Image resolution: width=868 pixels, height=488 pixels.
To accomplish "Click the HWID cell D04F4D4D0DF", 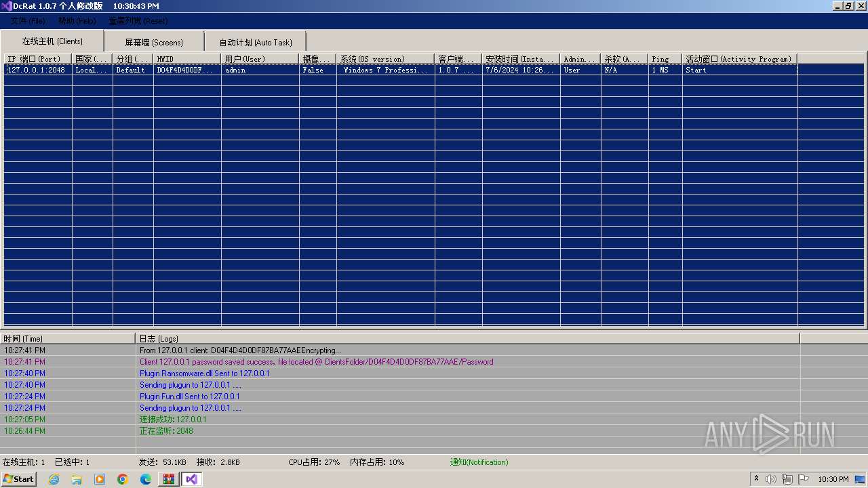I will tap(187, 70).
